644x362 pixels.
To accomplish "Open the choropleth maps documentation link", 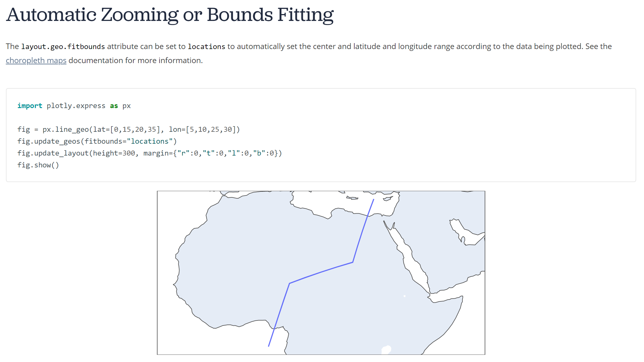I will (x=36, y=60).
